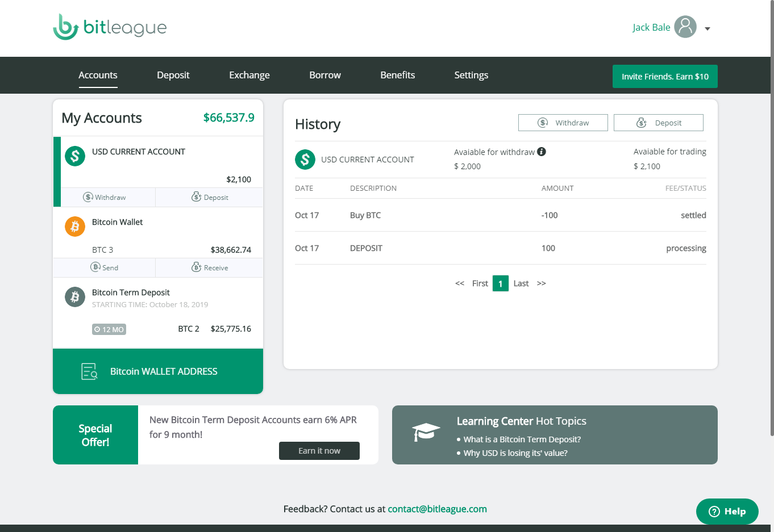Select the USD Current Account dollar icon in My Accounts
Screen dimensions: 774x532
(x=75, y=156)
